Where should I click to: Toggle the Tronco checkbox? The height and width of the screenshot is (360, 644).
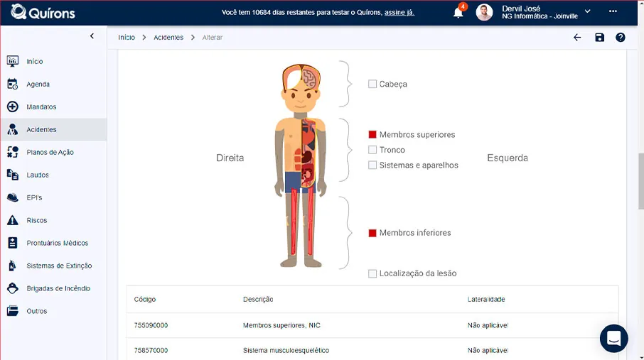[x=372, y=150]
